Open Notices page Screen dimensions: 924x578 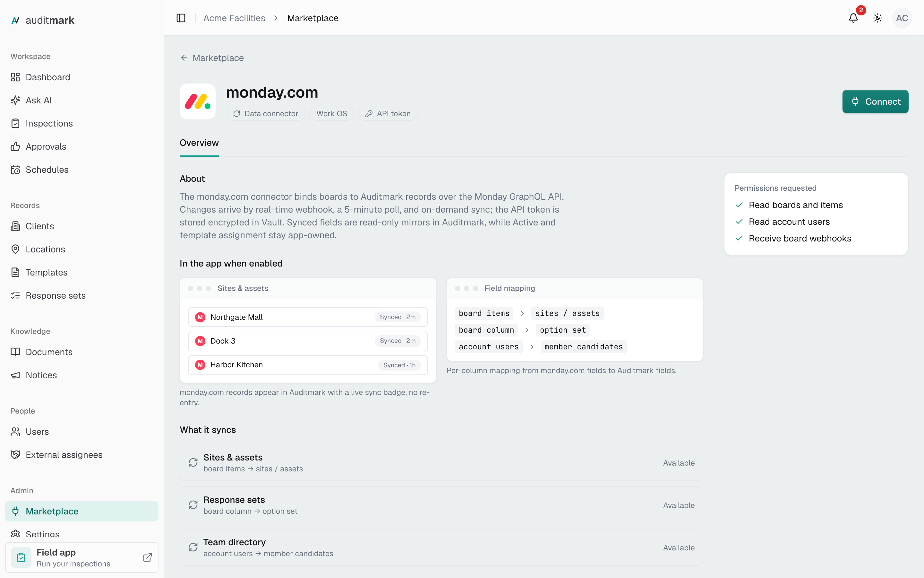(82, 375)
